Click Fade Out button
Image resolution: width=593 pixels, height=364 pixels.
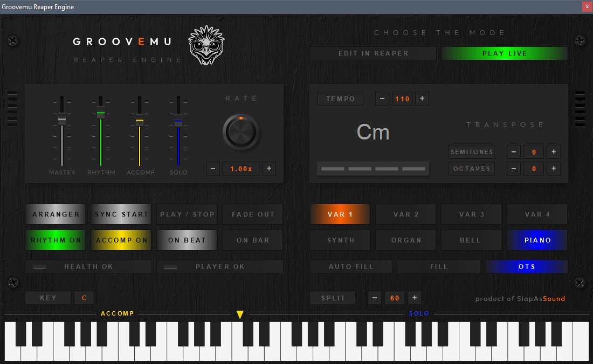point(253,214)
